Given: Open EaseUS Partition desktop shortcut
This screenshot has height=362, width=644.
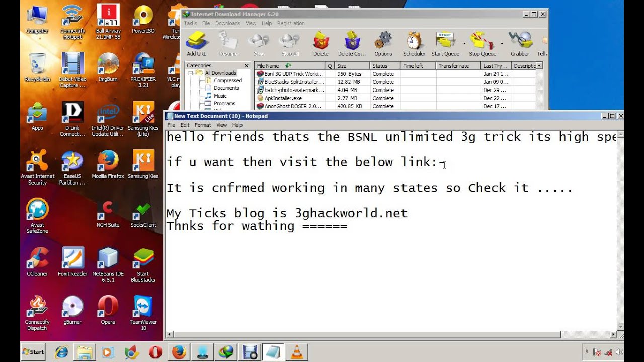Looking at the screenshot, I should click(x=72, y=167).
